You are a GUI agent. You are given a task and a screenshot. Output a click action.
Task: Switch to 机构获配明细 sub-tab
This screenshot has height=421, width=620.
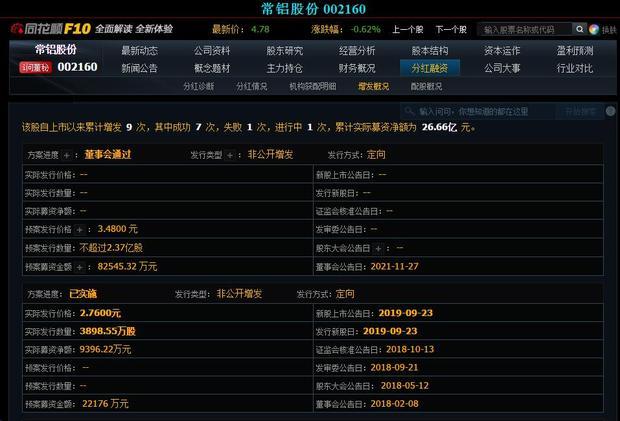click(313, 86)
